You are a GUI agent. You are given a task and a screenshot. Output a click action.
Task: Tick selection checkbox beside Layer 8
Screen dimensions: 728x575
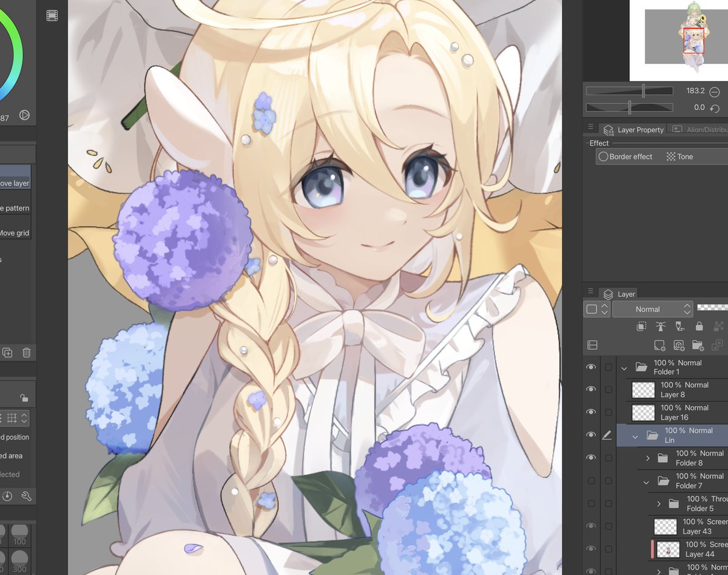[608, 390]
